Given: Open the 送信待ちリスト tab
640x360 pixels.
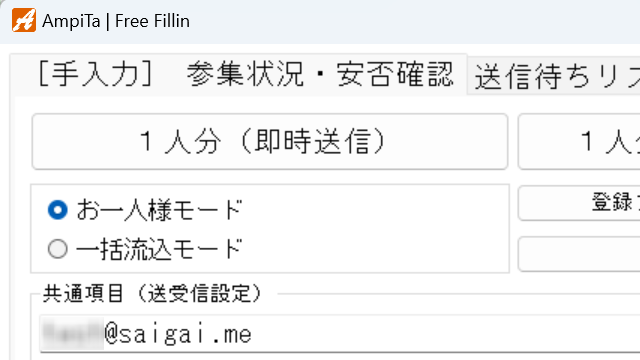Looking at the screenshot, I should (554, 76).
